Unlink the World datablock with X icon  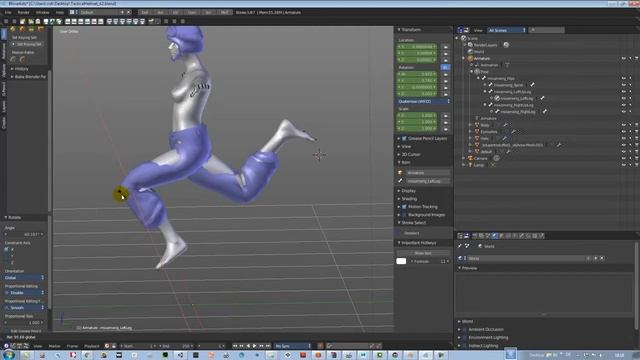[602, 258]
